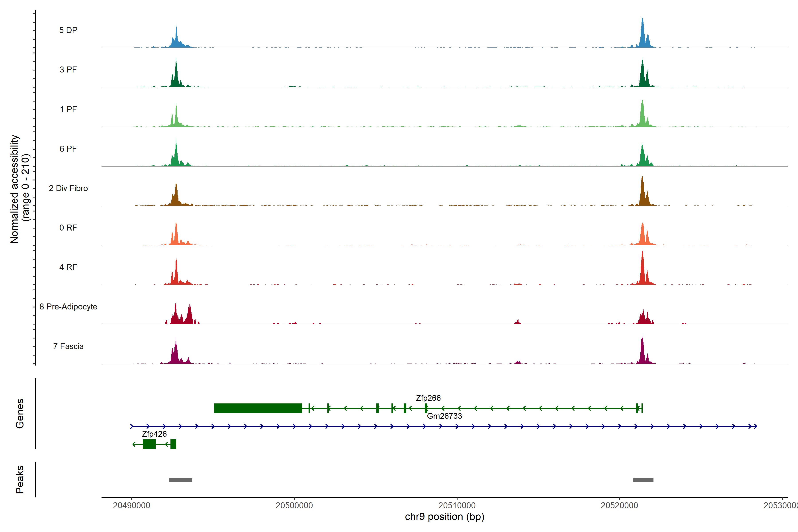Click the 20520000 axis tick label
Screen dimensions: 798x532
pos(619,506)
